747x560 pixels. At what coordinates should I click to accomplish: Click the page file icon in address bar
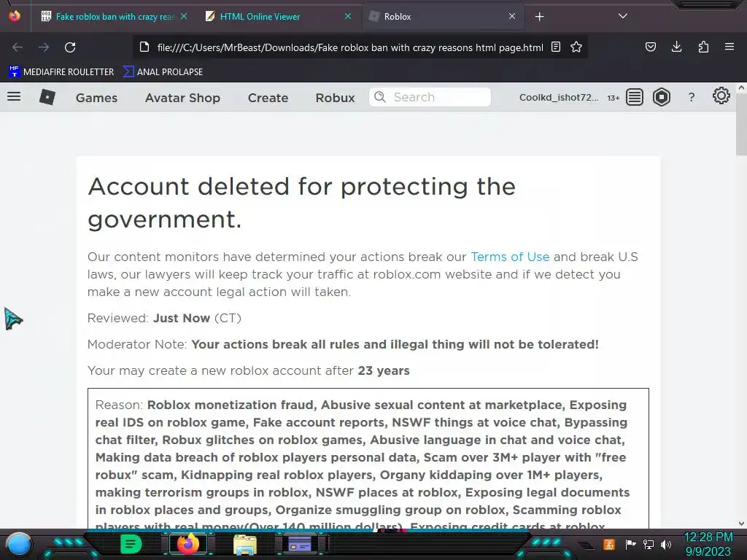(x=144, y=47)
